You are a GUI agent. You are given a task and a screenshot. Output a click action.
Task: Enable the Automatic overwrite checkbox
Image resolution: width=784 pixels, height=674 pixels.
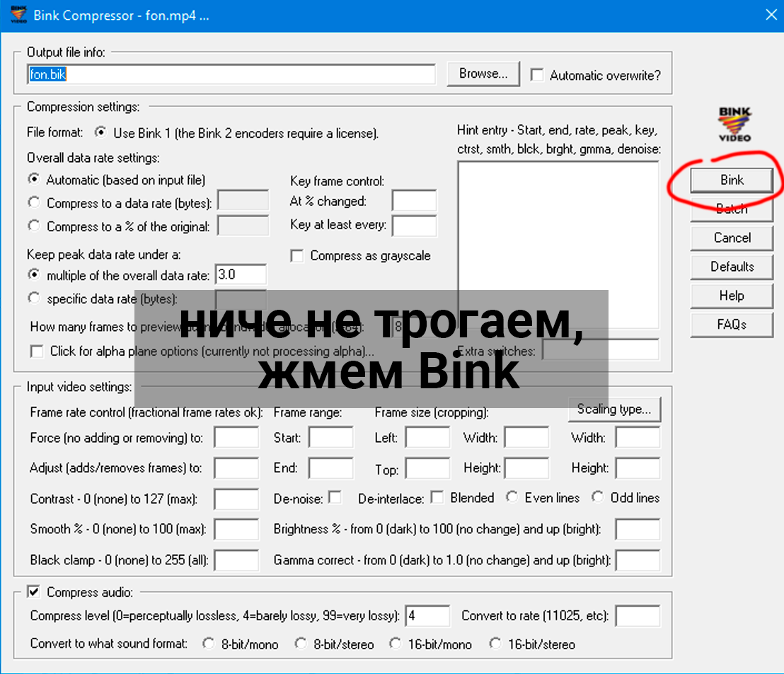pos(537,75)
